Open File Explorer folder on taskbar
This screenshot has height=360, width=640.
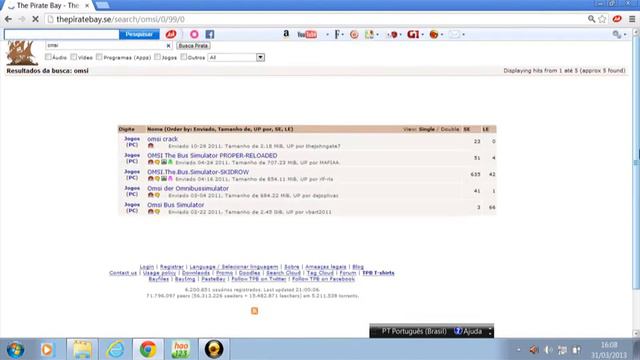tap(82, 349)
